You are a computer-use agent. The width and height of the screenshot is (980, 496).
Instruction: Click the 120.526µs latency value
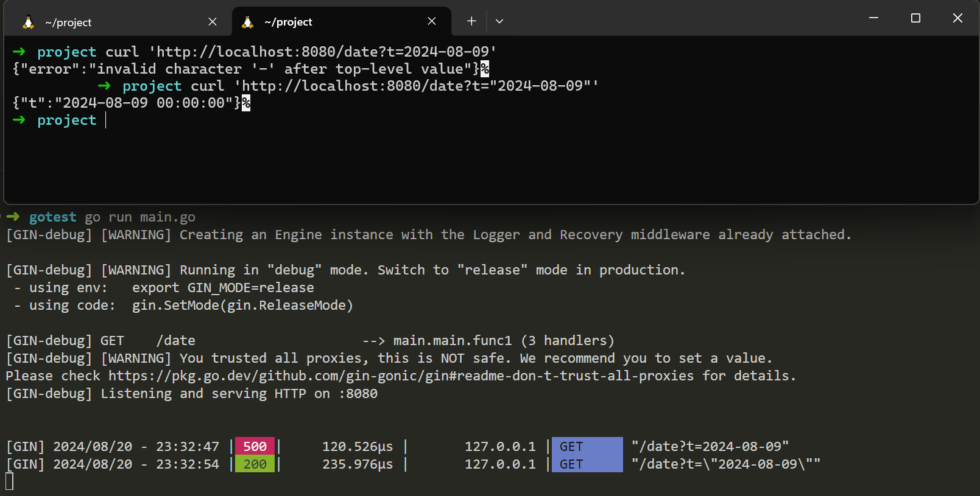[x=358, y=447]
